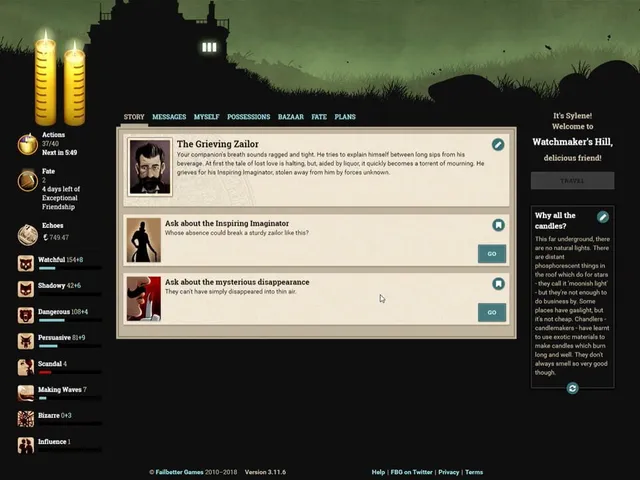Viewport: 640px width, 480px height.
Task: Click 'The Grieving Zailor' storylet title
Action: click(218, 144)
